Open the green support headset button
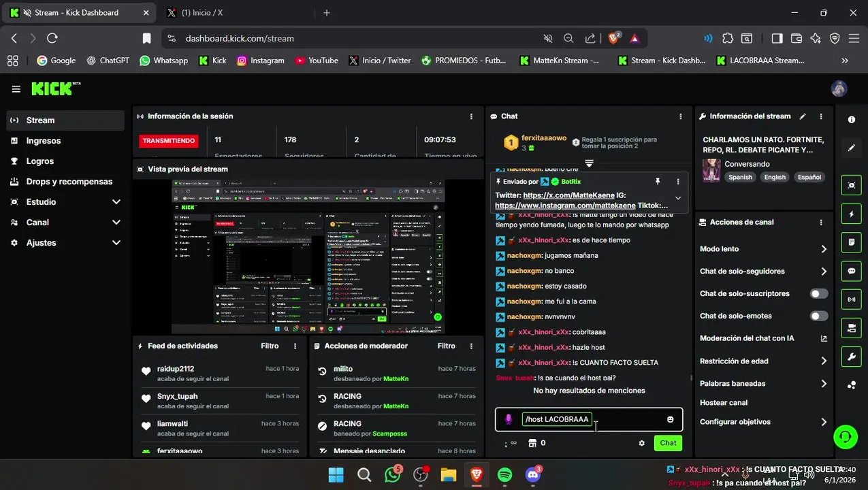This screenshot has width=868, height=490. [846, 437]
